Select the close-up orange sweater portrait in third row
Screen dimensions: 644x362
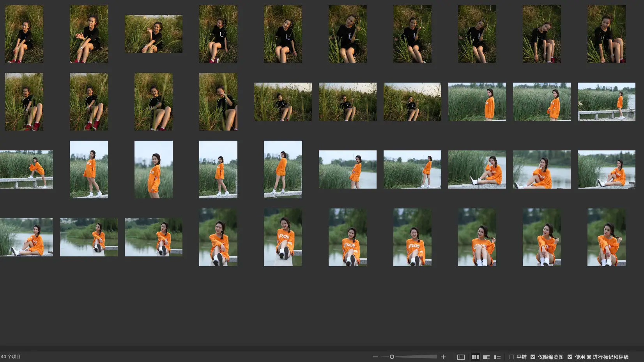[154, 170]
